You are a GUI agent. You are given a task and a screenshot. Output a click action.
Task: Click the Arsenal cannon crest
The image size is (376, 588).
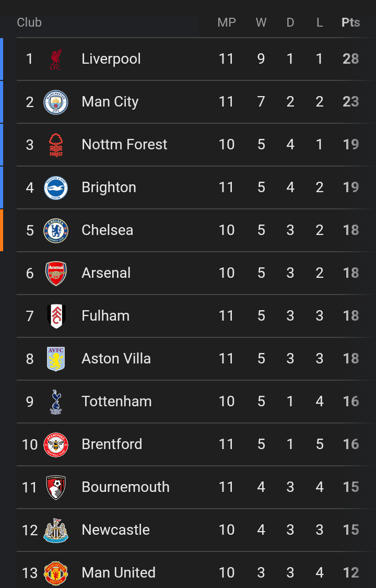coord(55,273)
